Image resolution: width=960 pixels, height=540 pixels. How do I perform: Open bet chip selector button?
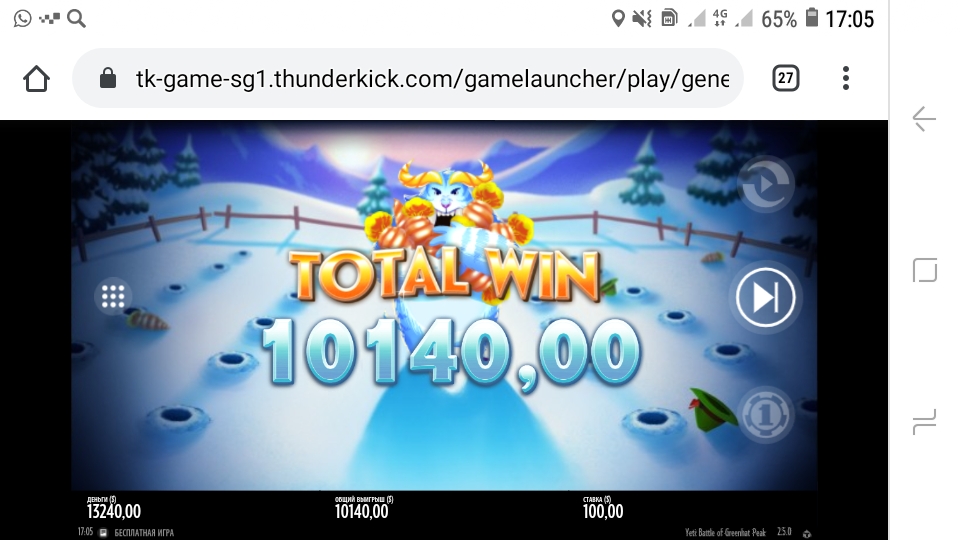pos(765,415)
